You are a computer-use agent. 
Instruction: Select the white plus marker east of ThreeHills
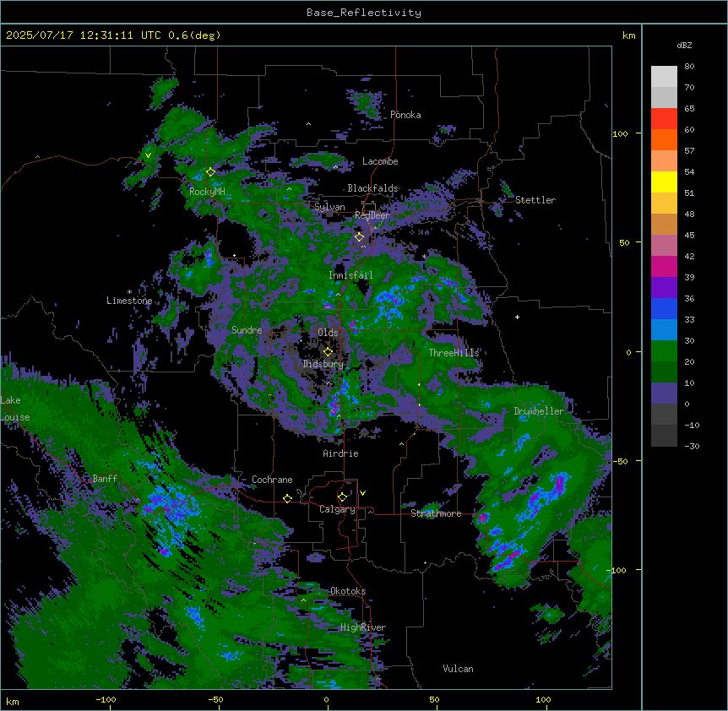click(517, 317)
